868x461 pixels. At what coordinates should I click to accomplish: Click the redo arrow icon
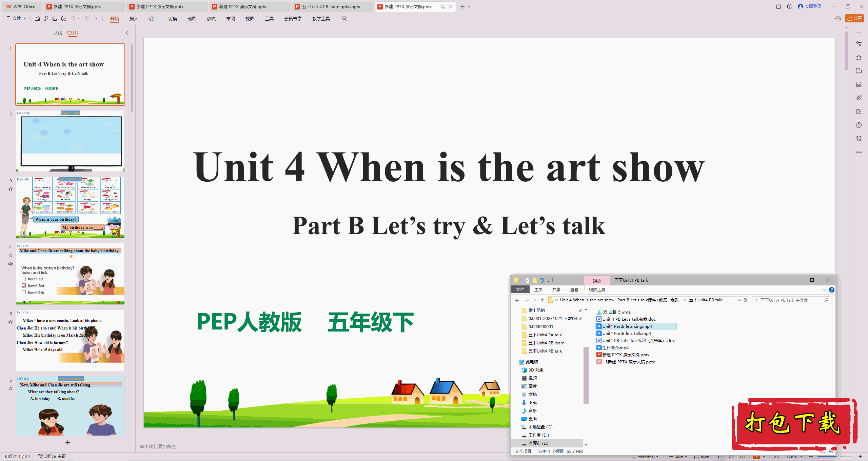pyautogui.click(x=87, y=18)
